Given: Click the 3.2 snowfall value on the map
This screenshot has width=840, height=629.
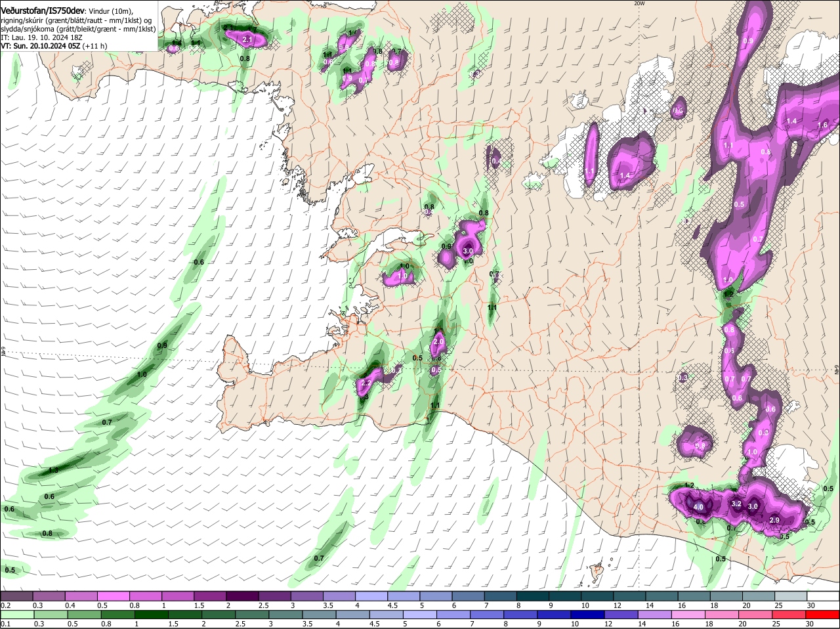Looking at the screenshot, I should pos(736,504).
